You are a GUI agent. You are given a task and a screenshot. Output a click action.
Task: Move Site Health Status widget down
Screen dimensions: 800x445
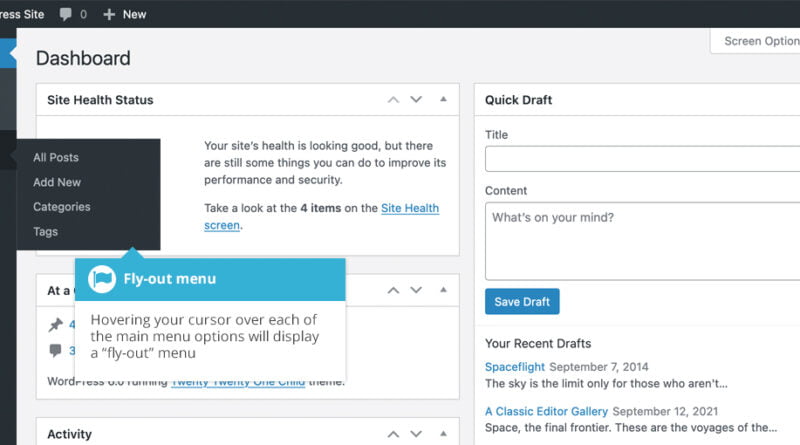(417, 100)
